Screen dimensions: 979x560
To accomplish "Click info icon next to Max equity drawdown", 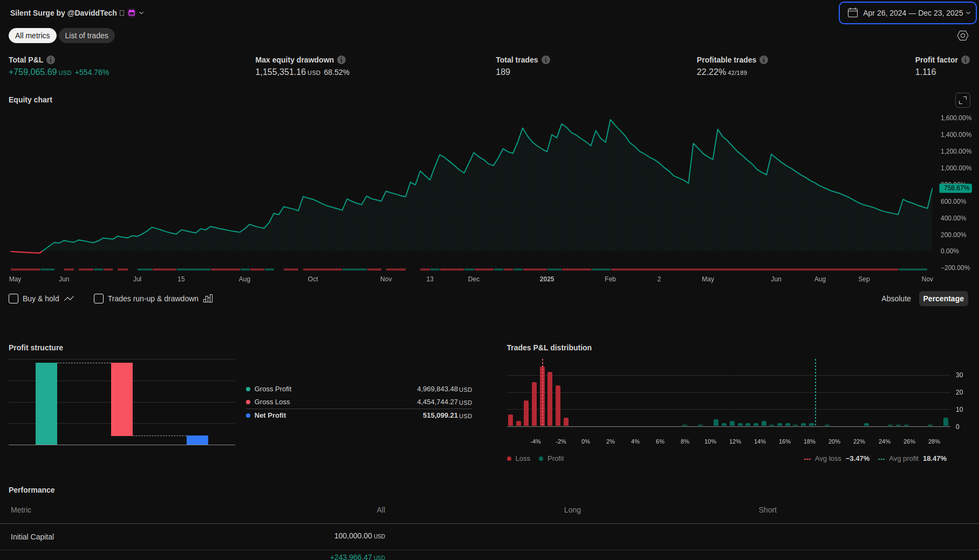I will coord(341,60).
